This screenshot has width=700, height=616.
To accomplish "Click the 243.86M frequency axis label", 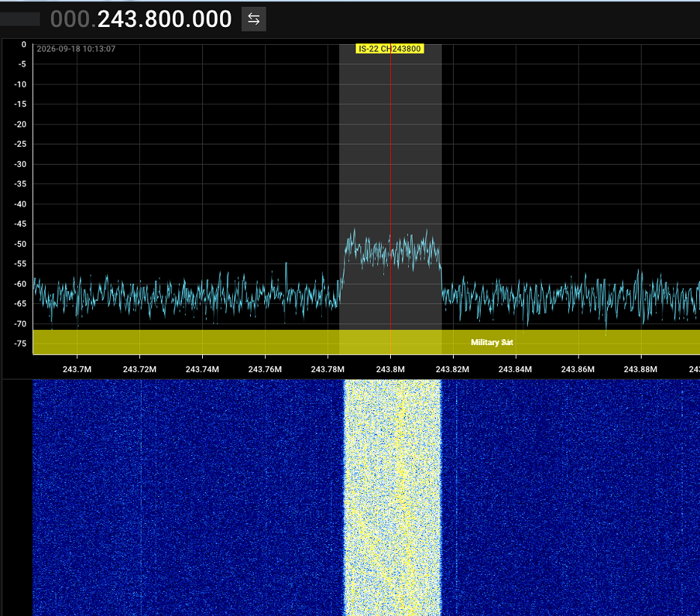I will 578,369.
